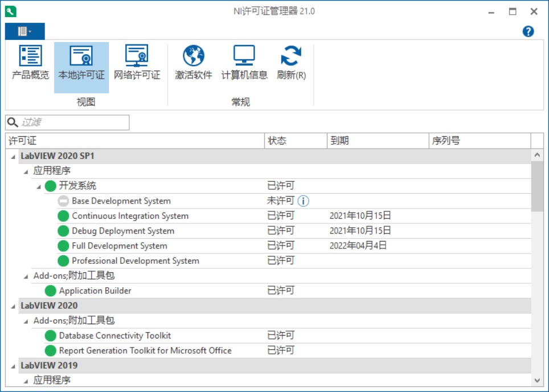Click the scrollbar up arrow
549x392 pixels.
pos(537,154)
